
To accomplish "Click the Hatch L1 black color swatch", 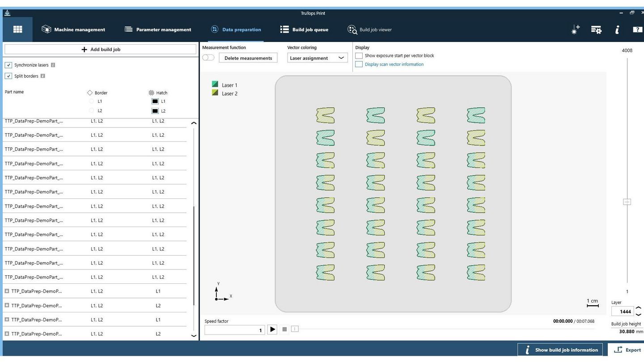I will pyautogui.click(x=155, y=101).
